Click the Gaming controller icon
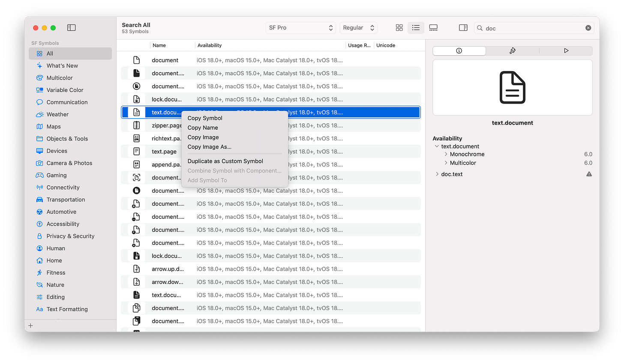 [x=39, y=176]
